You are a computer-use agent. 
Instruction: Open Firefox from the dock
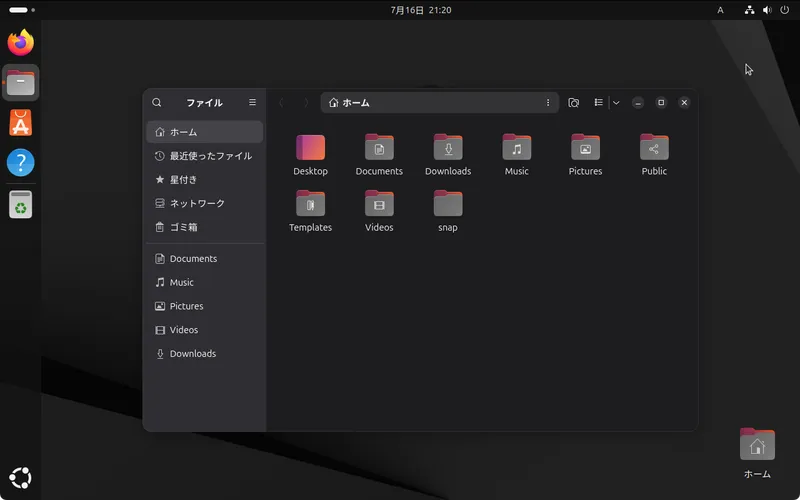(x=20, y=42)
